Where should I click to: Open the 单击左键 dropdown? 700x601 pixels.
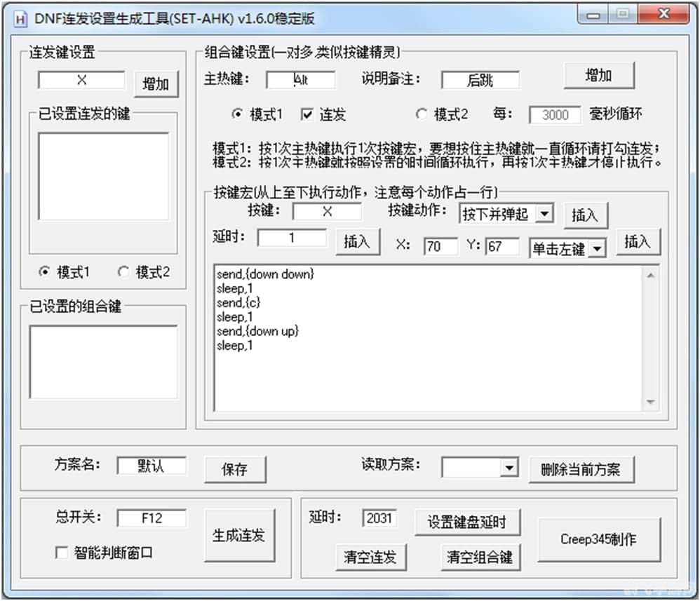point(568,247)
